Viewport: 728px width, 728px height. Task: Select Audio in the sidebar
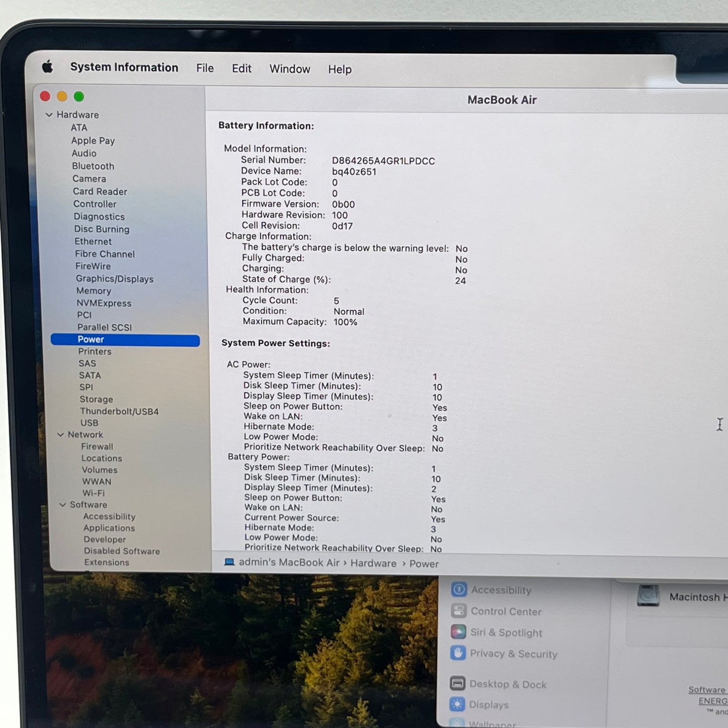84,153
